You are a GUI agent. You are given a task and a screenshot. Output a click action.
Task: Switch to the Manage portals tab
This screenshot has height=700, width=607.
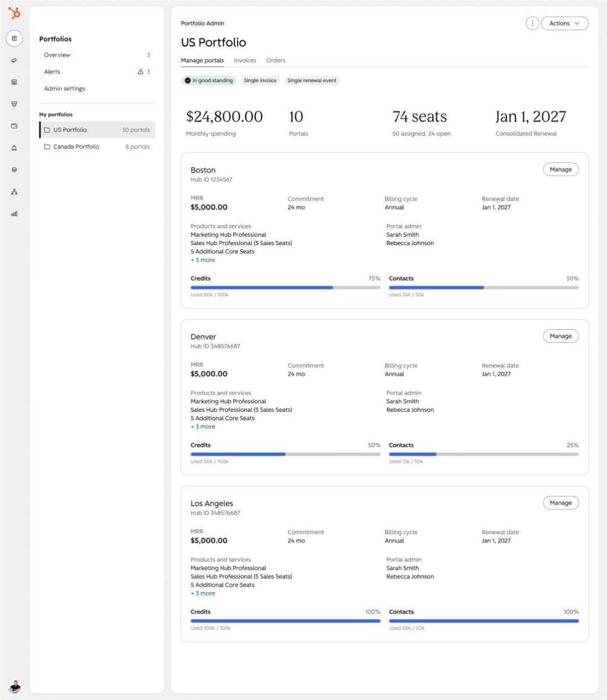[x=202, y=61]
